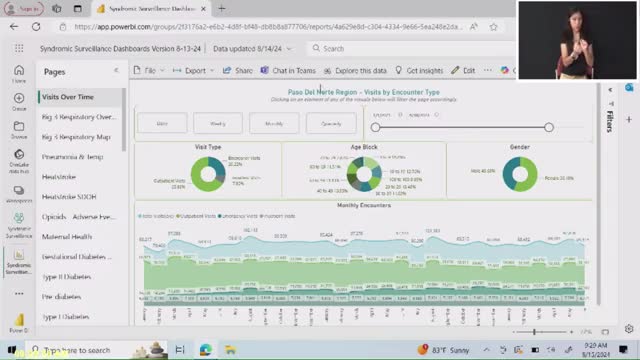Click Gender donut chart
Screen dimensions: 640x360
(520, 174)
